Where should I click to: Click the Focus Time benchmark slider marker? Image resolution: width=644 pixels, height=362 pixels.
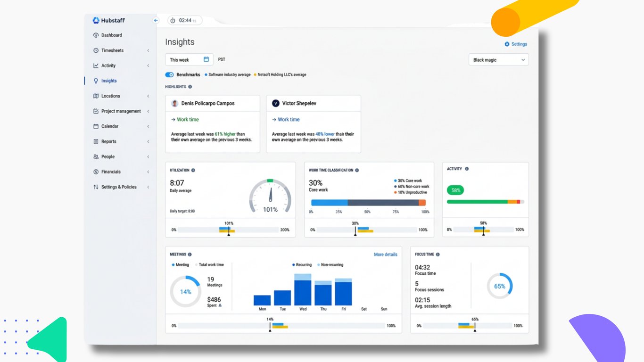pyautogui.click(x=475, y=326)
